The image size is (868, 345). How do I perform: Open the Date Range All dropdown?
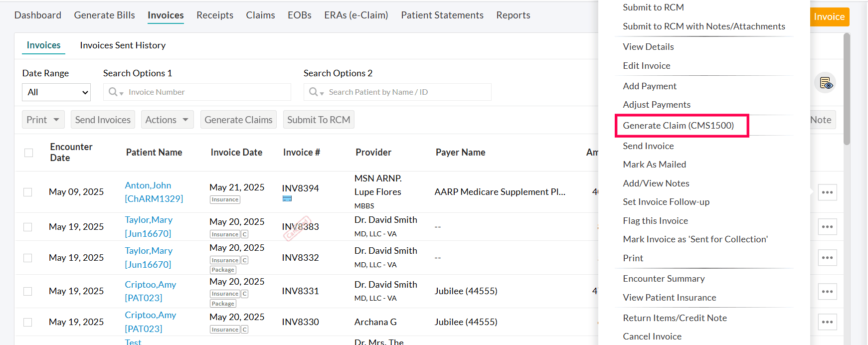click(56, 92)
